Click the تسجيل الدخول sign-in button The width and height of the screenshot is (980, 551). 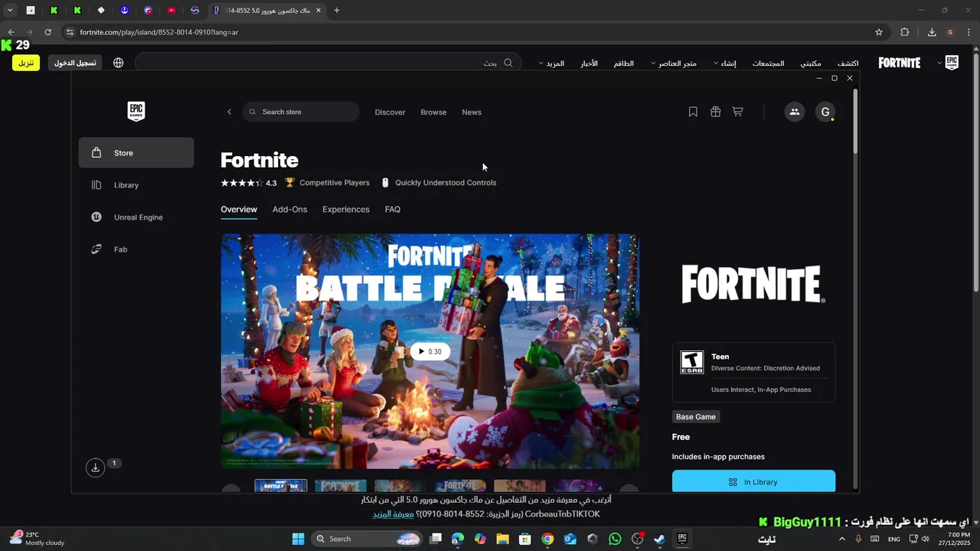pos(75,63)
